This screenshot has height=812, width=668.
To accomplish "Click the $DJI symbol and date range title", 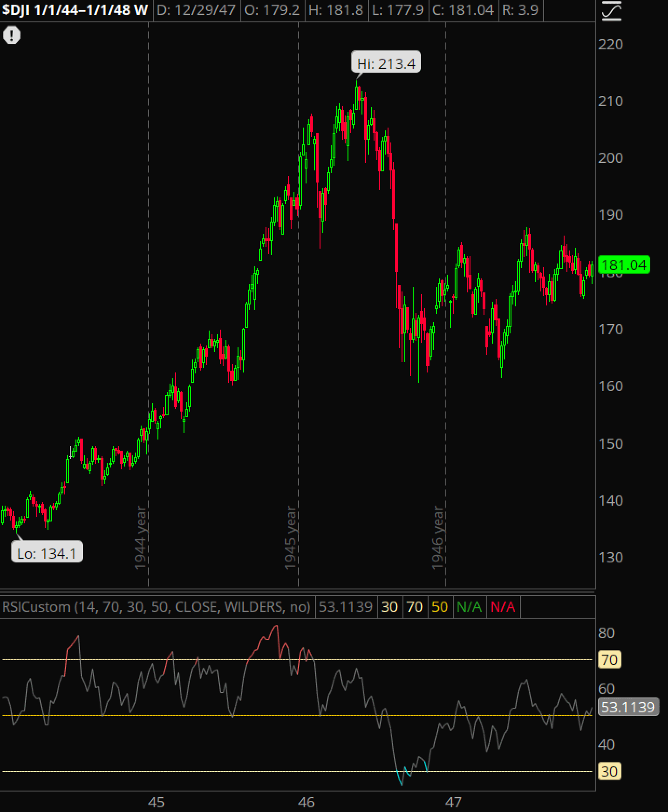I will pyautogui.click(x=75, y=10).
